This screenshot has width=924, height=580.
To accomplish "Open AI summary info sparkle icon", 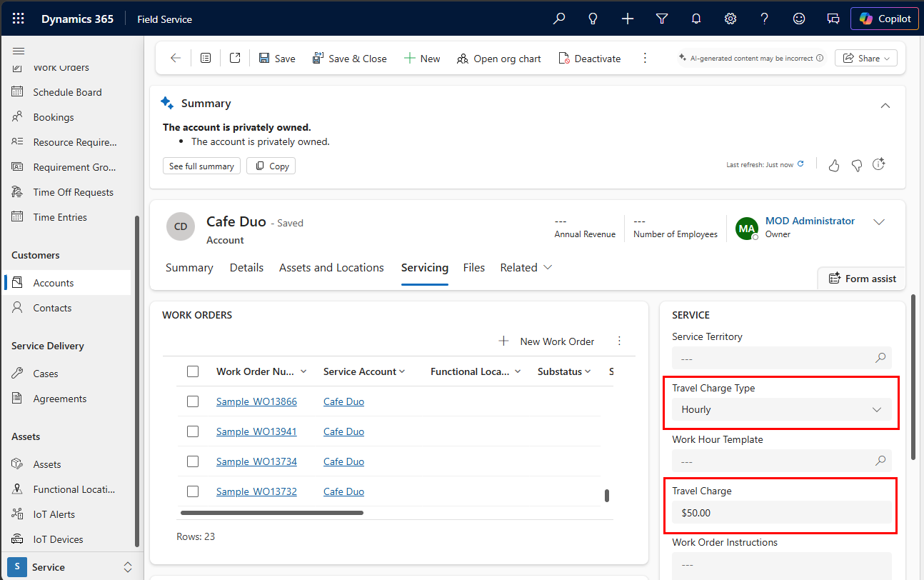I will [879, 164].
